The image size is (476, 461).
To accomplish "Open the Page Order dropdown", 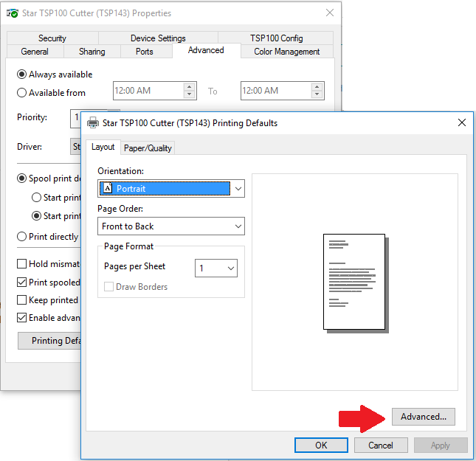I will point(171,226).
